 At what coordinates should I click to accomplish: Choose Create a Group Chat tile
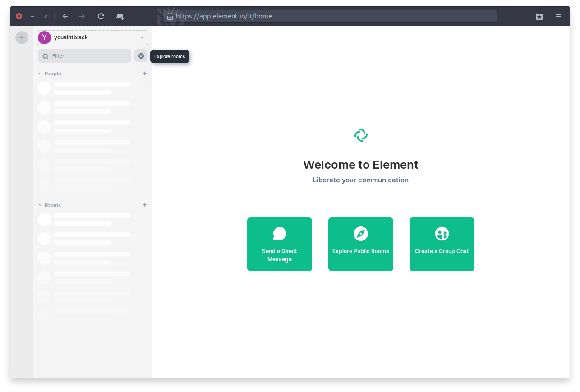click(442, 244)
